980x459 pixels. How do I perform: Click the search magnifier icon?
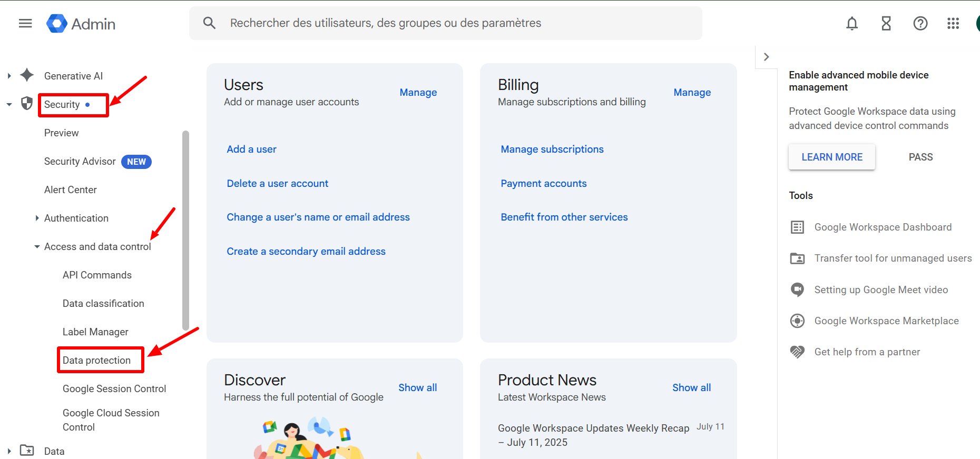pos(209,23)
